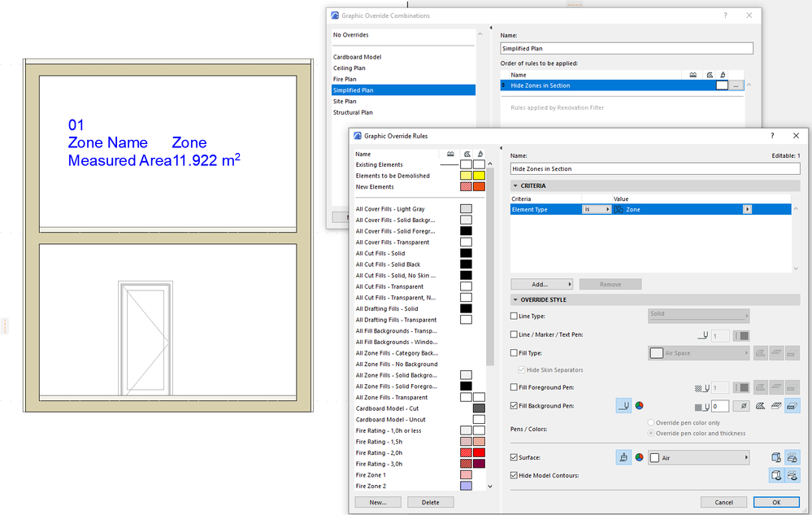Screen dimensions: 812x515
Task: Click surface paintbrush header icon in Combinations rules table
Action: click(723, 75)
